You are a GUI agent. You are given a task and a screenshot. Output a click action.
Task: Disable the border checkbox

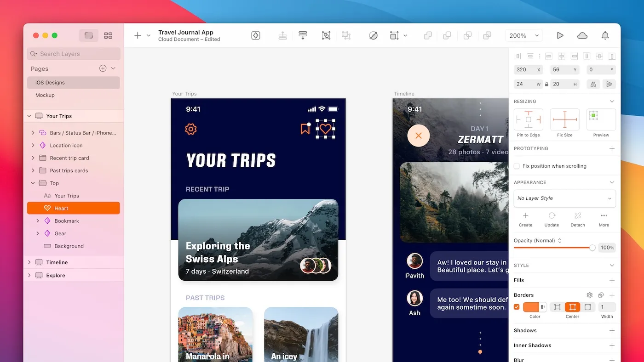coord(517,307)
